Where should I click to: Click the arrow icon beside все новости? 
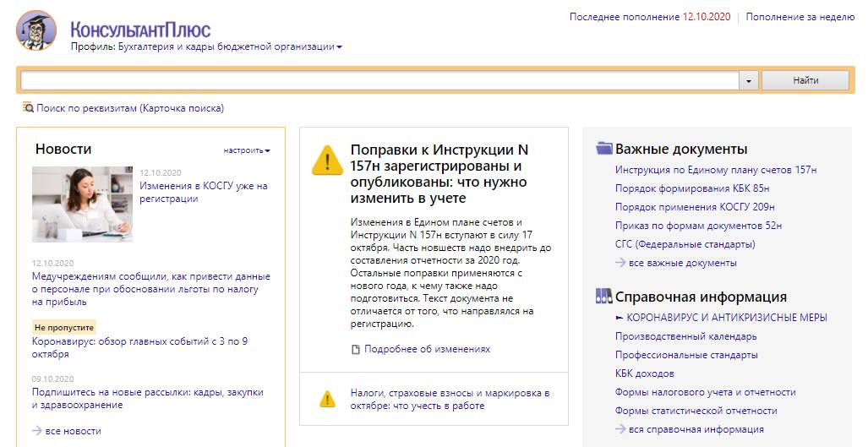click(x=37, y=430)
